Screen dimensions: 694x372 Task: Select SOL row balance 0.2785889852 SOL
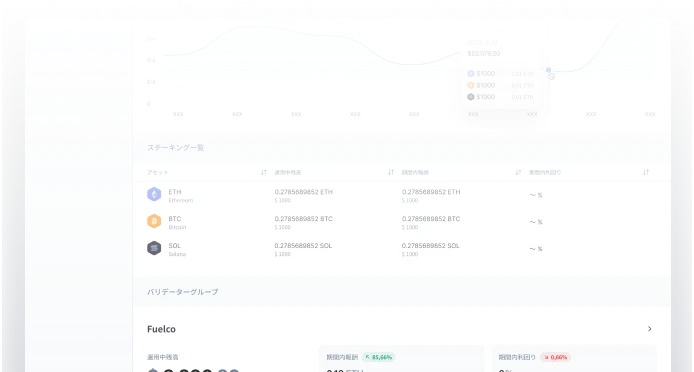point(303,246)
